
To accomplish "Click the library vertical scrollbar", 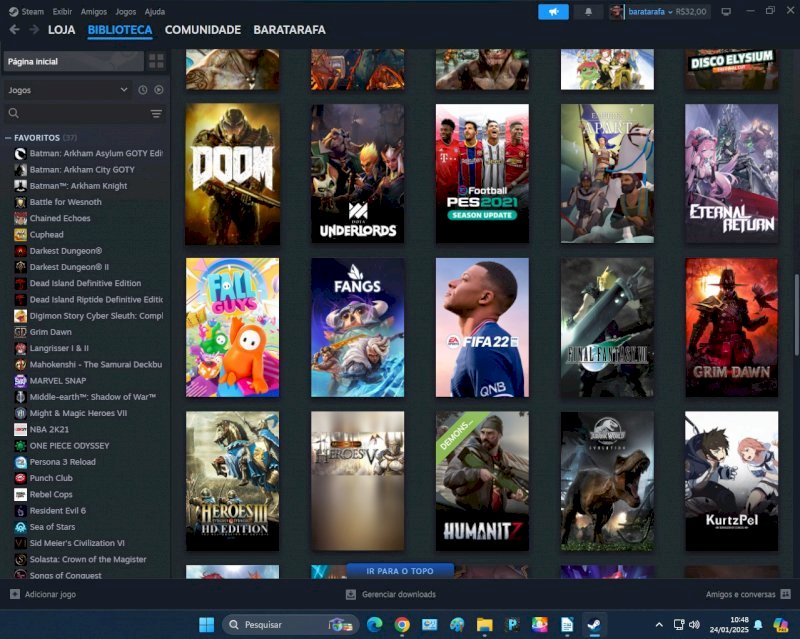I will pyautogui.click(x=796, y=315).
